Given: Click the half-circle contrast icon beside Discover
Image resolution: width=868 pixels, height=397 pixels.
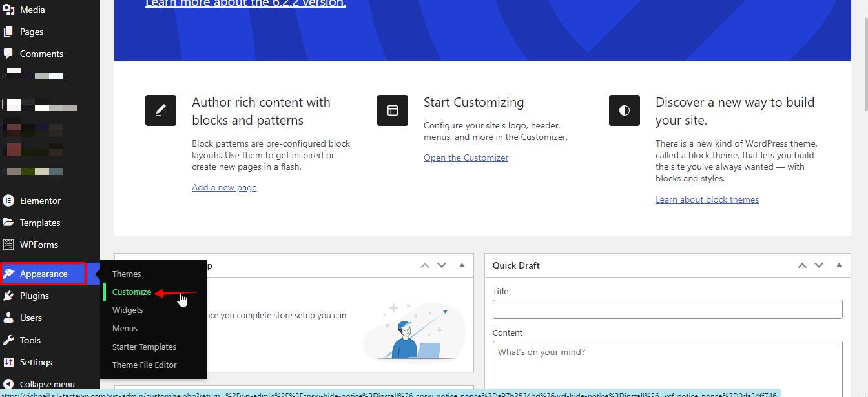Looking at the screenshot, I should pyautogui.click(x=625, y=110).
